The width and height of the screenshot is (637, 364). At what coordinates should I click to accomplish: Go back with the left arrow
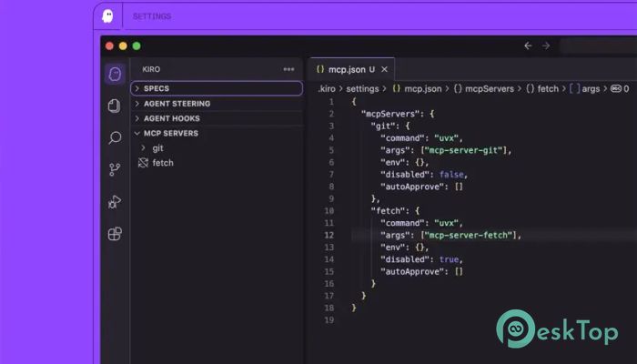point(528,45)
